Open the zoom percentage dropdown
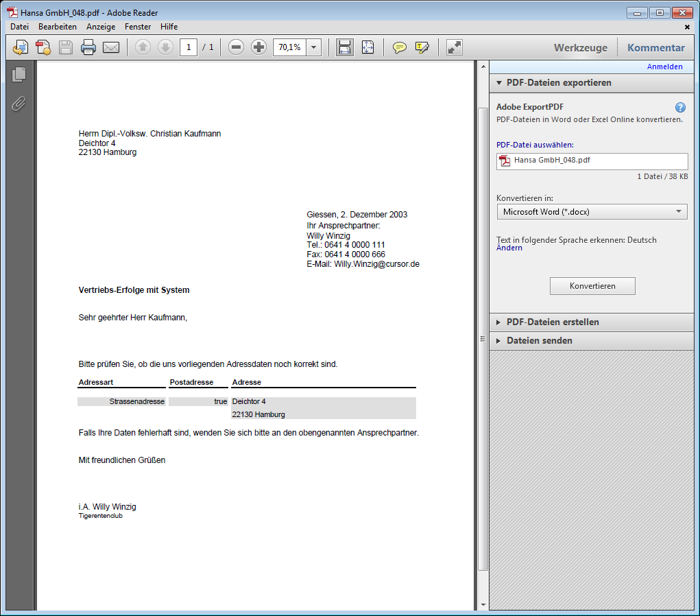This screenshot has width=700, height=616. pos(314,47)
